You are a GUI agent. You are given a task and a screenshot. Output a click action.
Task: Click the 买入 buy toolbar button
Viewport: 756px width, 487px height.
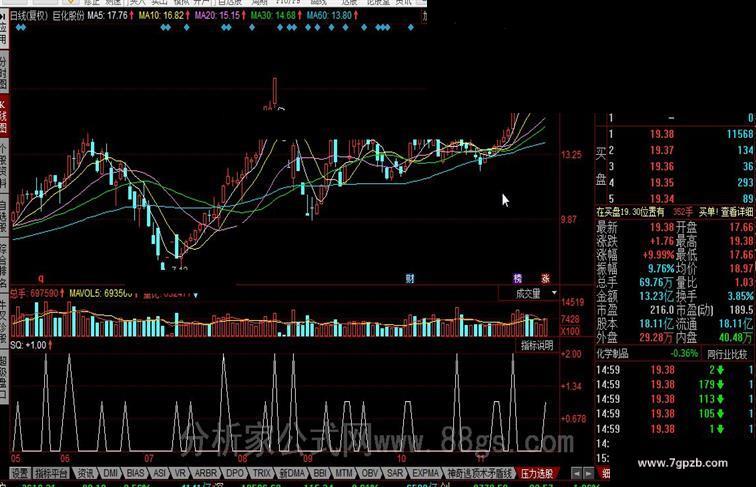click(x=137, y=2)
